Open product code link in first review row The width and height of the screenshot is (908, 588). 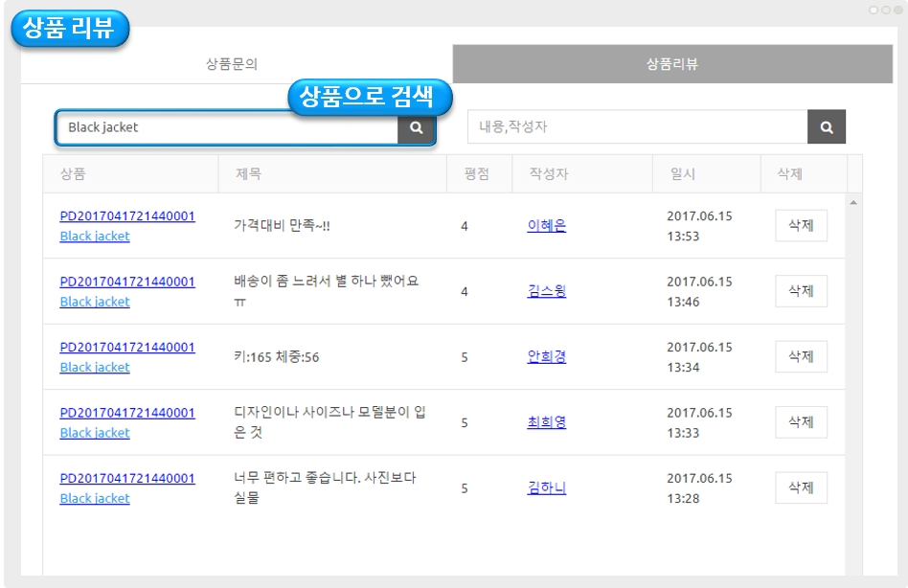click(x=126, y=216)
